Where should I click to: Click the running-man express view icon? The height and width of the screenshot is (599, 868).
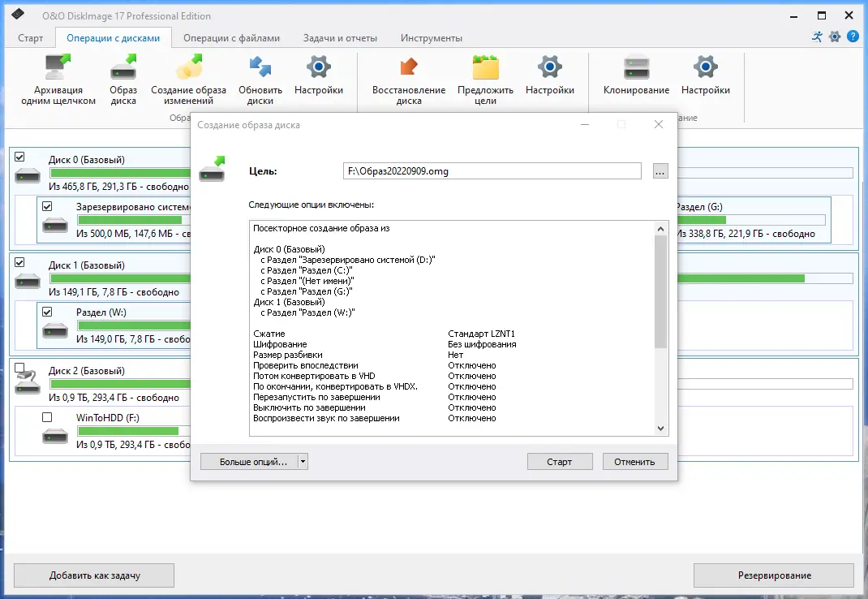pos(817,37)
